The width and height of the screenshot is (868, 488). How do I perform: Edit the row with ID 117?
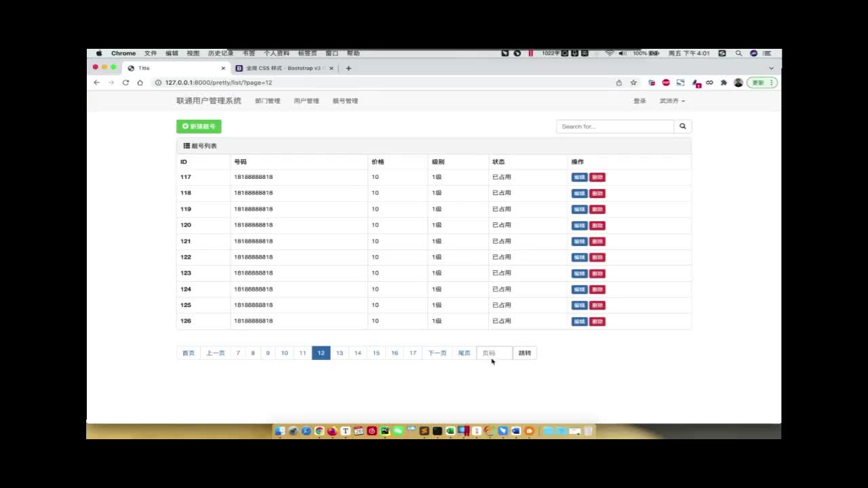(x=579, y=178)
